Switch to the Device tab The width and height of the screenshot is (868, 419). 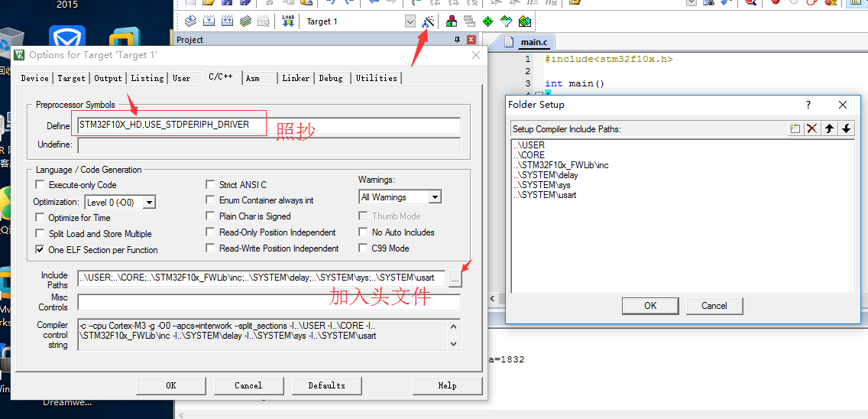[35, 78]
